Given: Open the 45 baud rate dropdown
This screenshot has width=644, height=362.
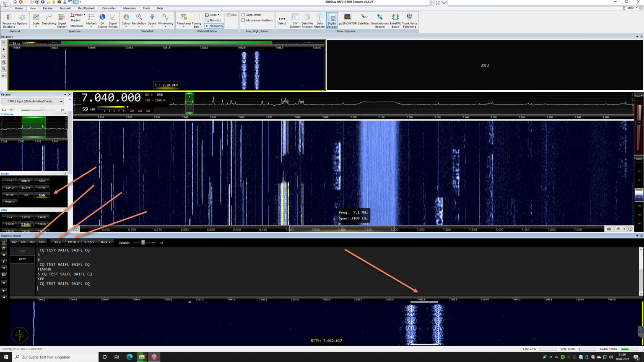Looking at the screenshot, I should (x=57, y=242).
